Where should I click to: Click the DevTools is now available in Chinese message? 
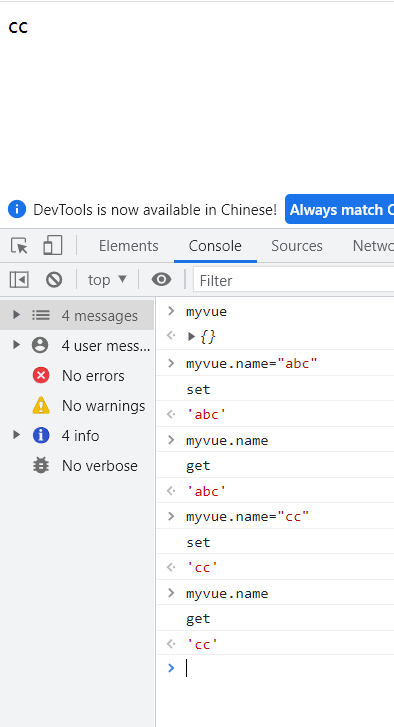click(155, 210)
